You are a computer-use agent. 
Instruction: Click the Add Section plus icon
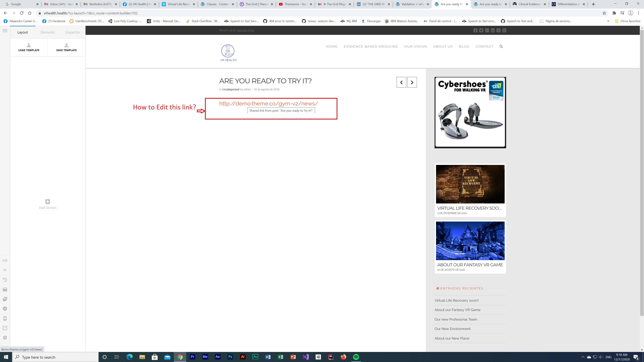(x=48, y=202)
